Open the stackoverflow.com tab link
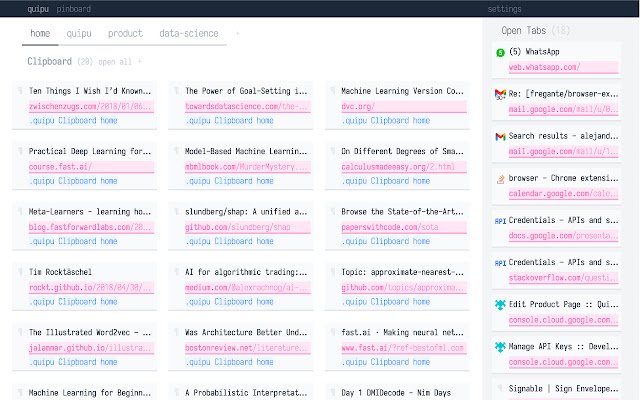The height and width of the screenshot is (400, 640). (563, 278)
